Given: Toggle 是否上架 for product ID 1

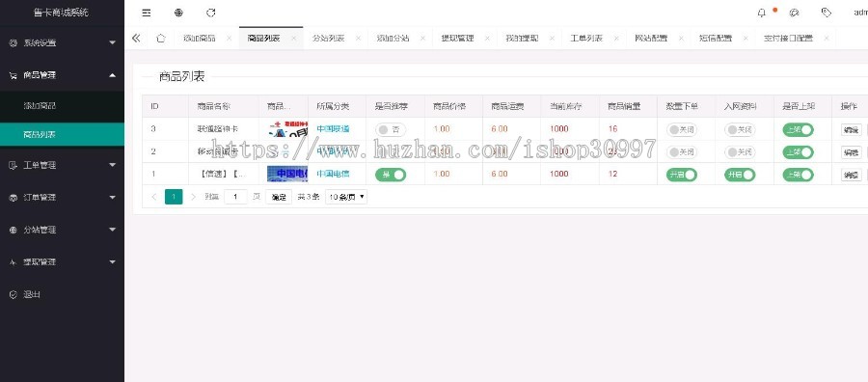Looking at the screenshot, I should [x=798, y=175].
